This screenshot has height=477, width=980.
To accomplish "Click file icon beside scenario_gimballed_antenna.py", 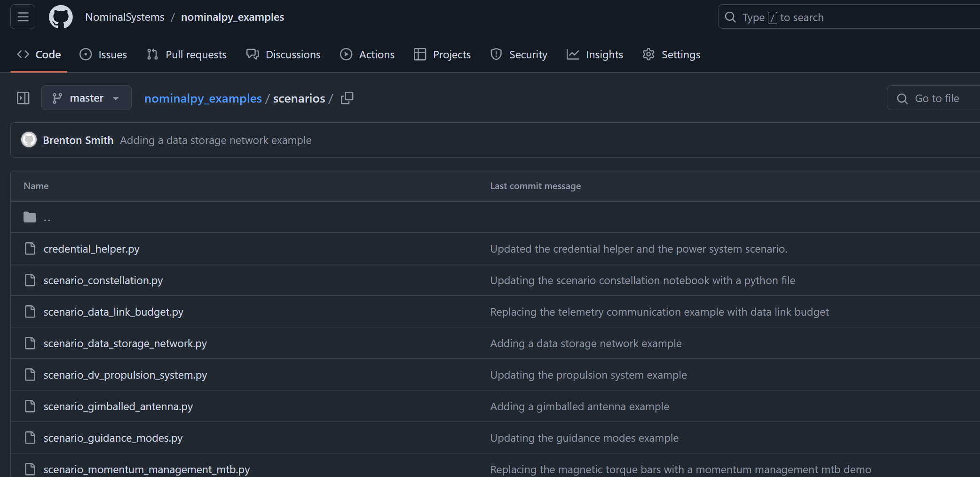I will coord(30,406).
